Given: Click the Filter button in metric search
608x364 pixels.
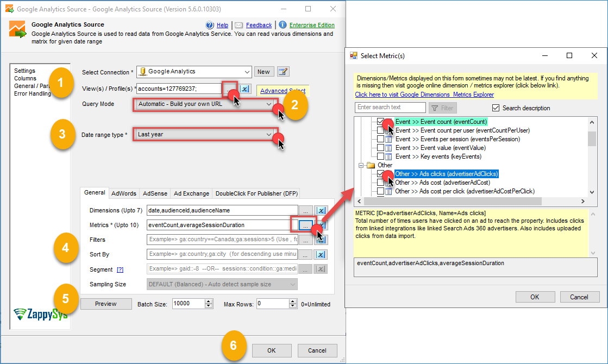Looking at the screenshot, I should pos(442,108).
